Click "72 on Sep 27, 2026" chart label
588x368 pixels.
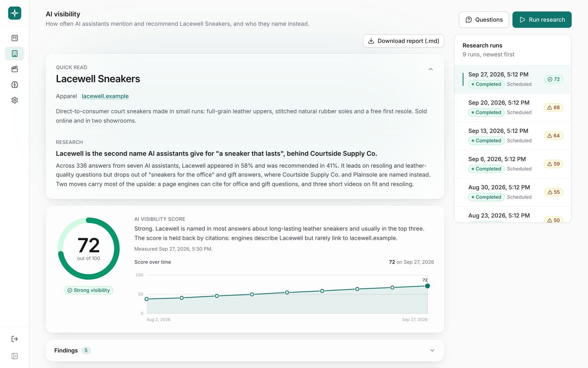[x=411, y=262]
